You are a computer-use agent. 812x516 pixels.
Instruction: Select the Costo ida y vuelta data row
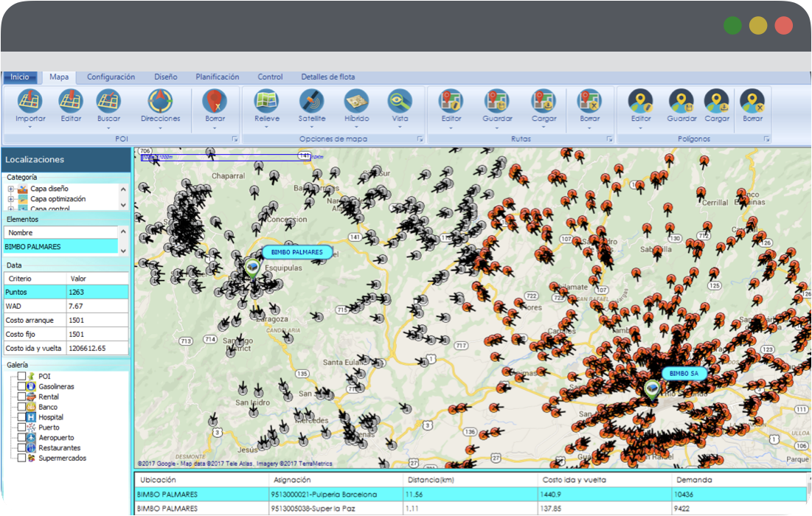pyautogui.click(x=66, y=349)
